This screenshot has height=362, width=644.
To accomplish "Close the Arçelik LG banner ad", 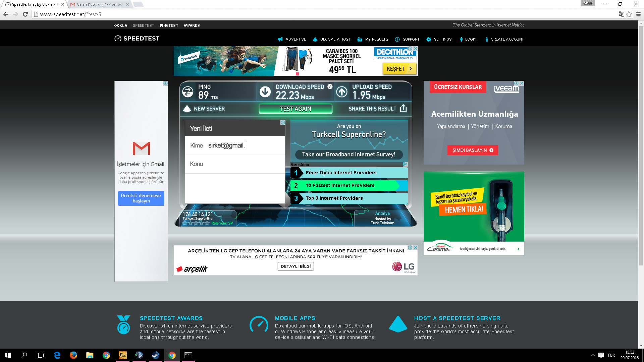I will click(415, 247).
